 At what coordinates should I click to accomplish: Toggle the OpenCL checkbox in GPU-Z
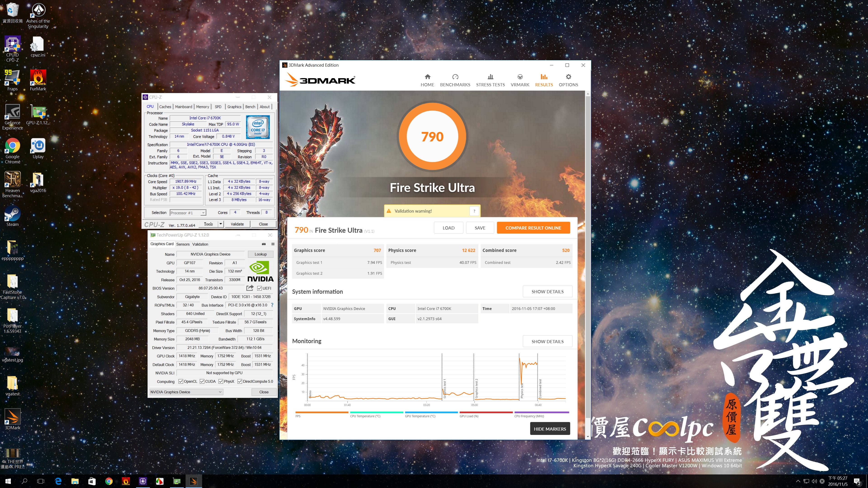point(181,382)
